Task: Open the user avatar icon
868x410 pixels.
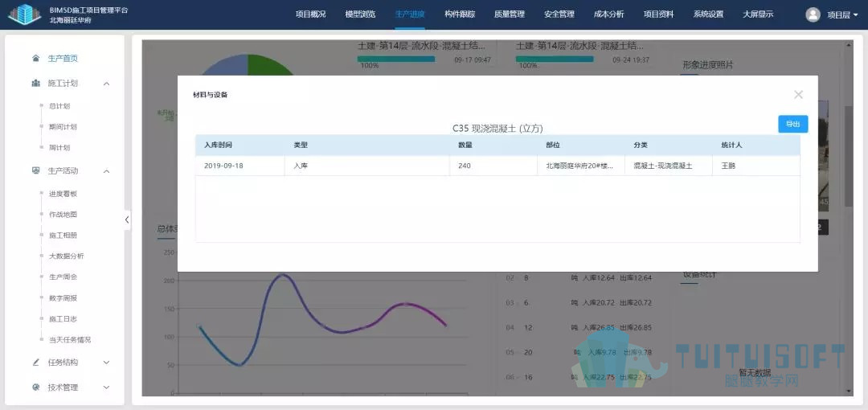Action: (x=813, y=14)
